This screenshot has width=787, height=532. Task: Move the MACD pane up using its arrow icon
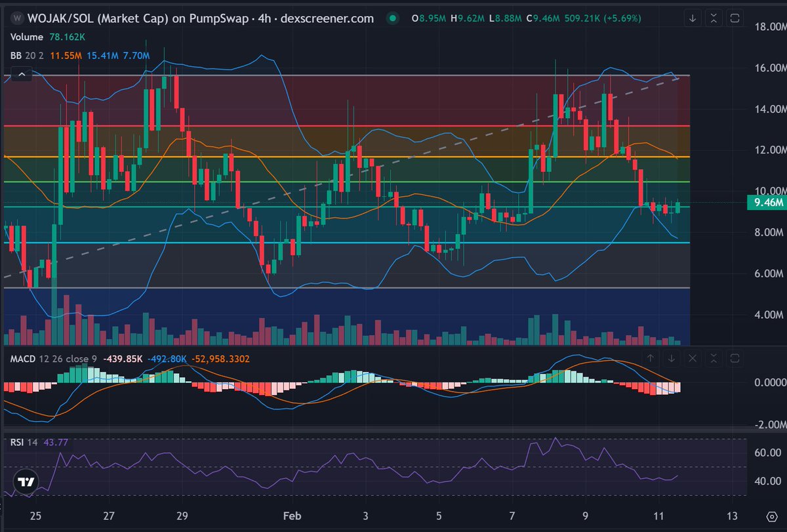click(x=651, y=359)
